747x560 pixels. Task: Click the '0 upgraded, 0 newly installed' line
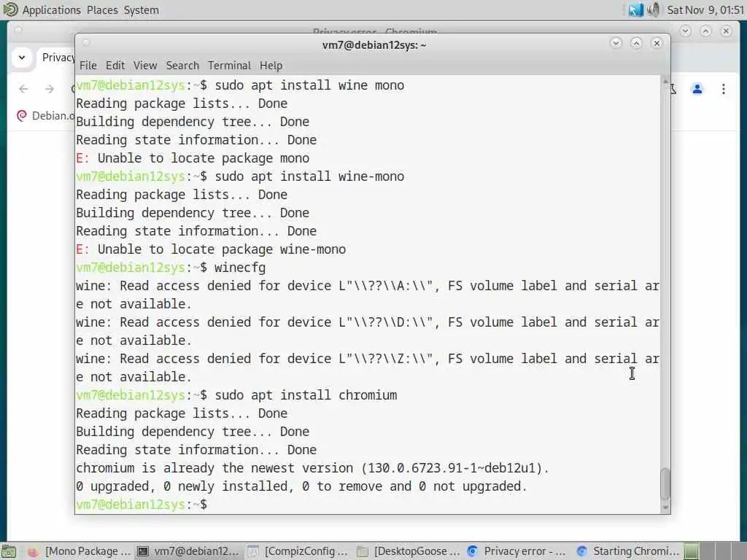coord(301,486)
